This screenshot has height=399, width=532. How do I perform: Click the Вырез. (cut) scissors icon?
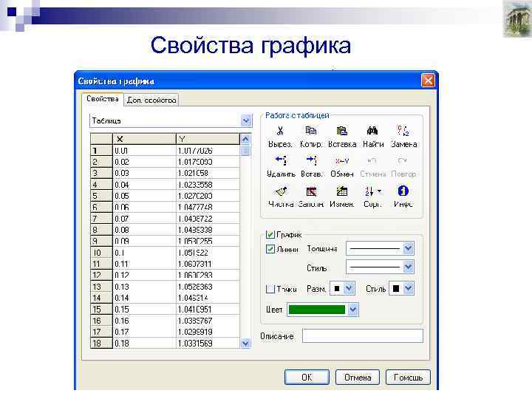(x=280, y=131)
